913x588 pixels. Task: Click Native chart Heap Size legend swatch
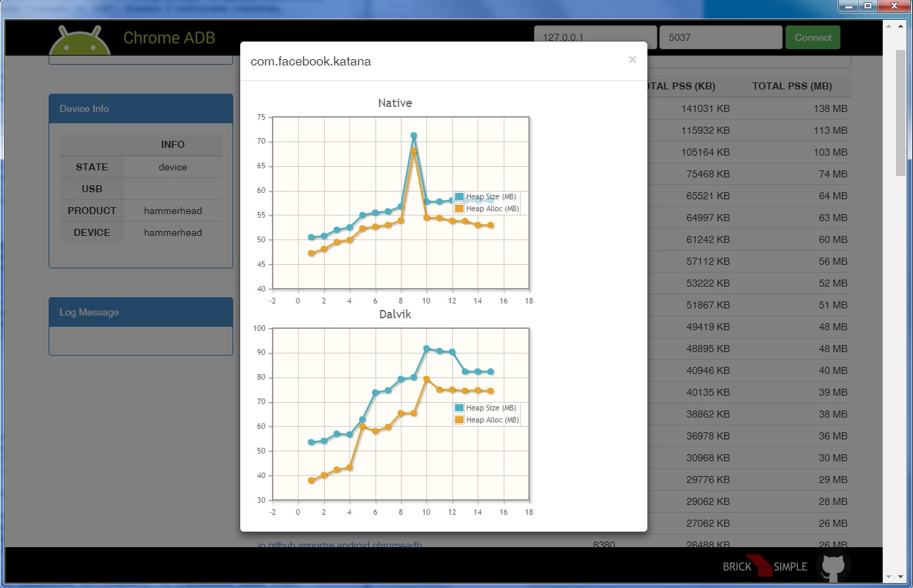click(459, 196)
